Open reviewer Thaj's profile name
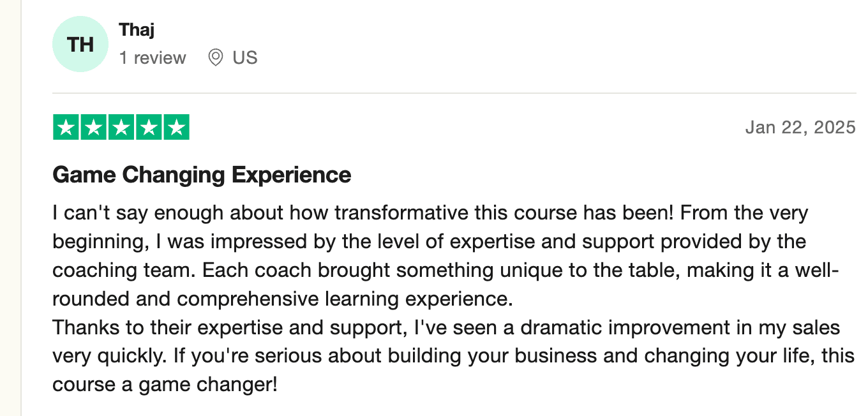 tap(137, 29)
